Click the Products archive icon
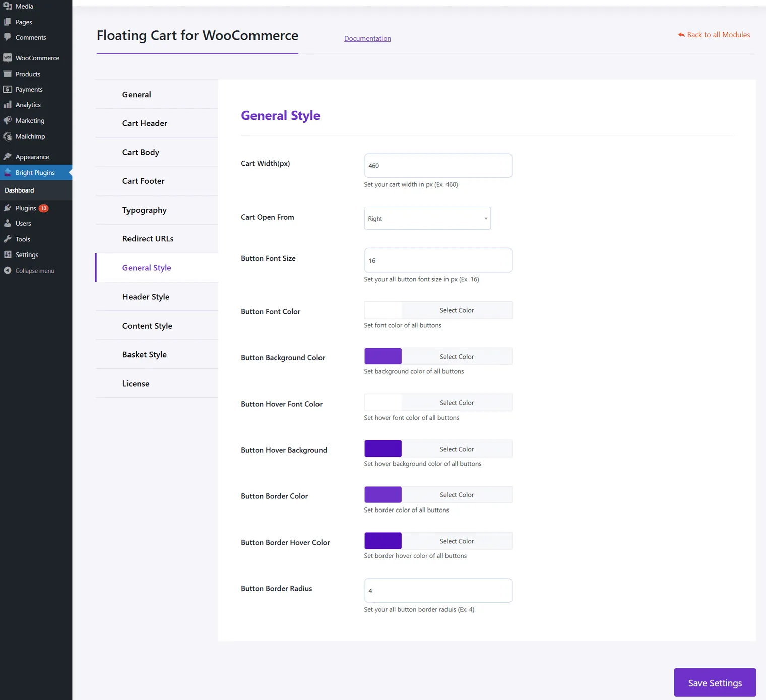This screenshot has width=766, height=700. coord(8,74)
